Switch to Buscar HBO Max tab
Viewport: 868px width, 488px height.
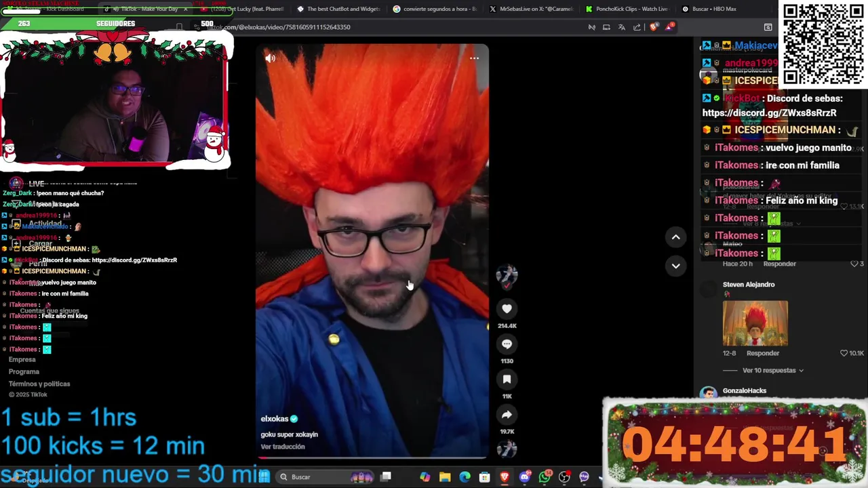(723, 9)
